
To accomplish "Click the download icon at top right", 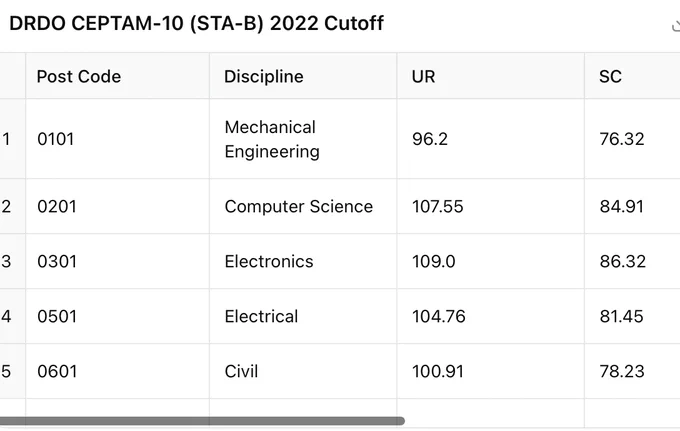I will (676, 25).
